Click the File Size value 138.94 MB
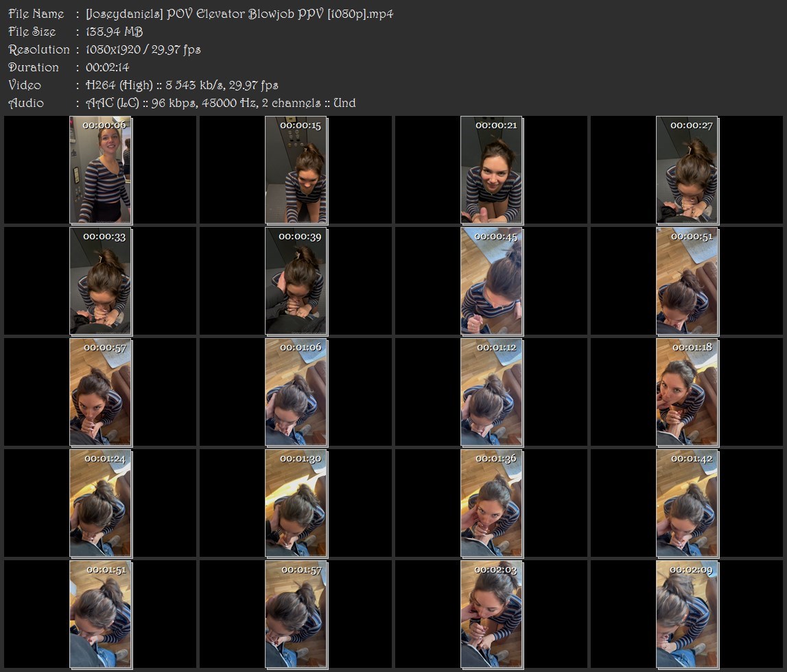The height and width of the screenshot is (672, 787). (115, 32)
